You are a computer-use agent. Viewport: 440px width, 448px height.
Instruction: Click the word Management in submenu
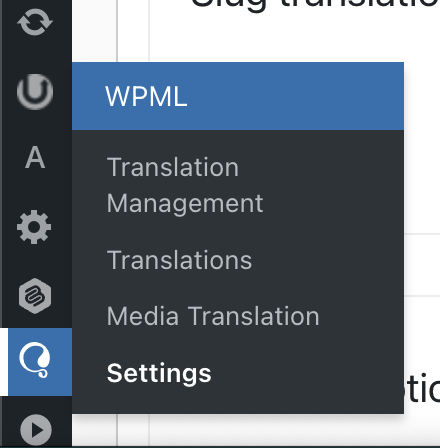click(185, 204)
